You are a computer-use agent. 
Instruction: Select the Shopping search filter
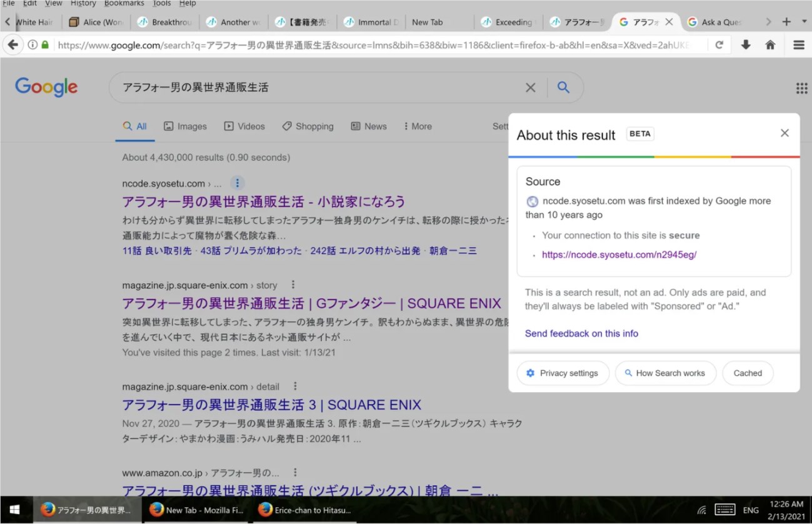coord(308,126)
